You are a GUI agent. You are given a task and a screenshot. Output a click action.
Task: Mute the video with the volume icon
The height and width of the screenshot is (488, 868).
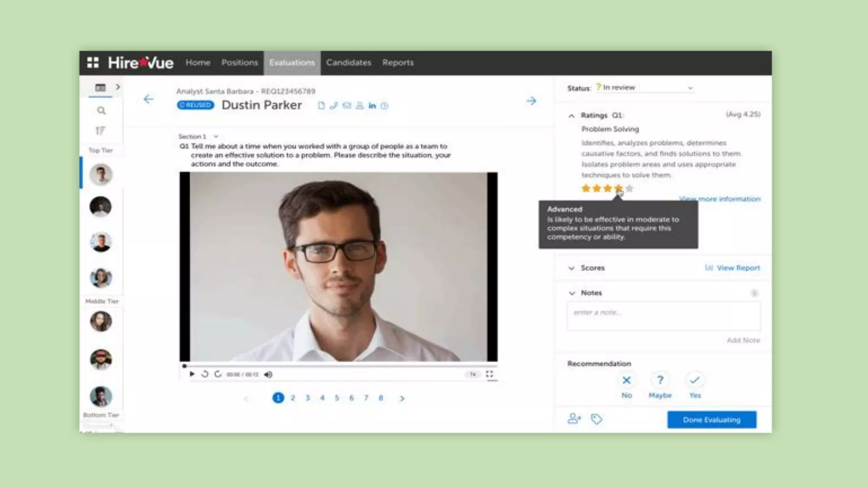pyautogui.click(x=268, y=374)
